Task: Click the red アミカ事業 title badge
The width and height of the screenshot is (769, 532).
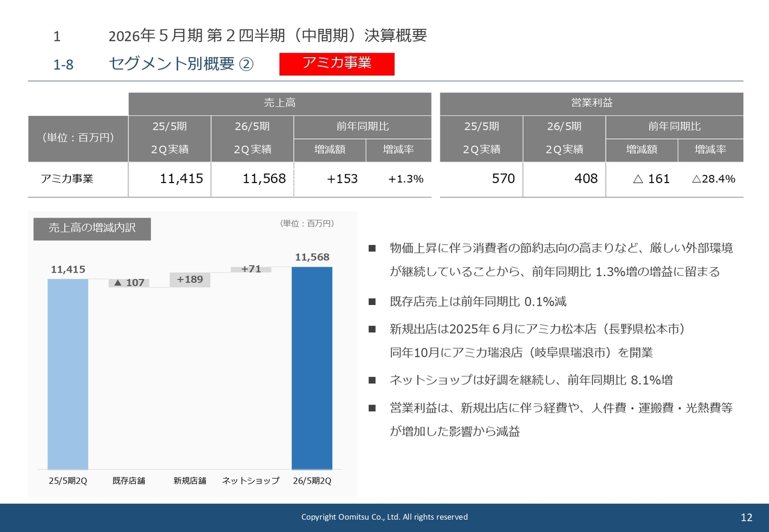Action: click(x=336, y=64)
